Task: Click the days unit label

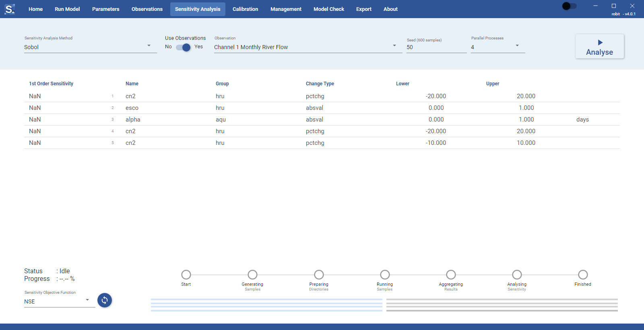Action: point(582,120)
